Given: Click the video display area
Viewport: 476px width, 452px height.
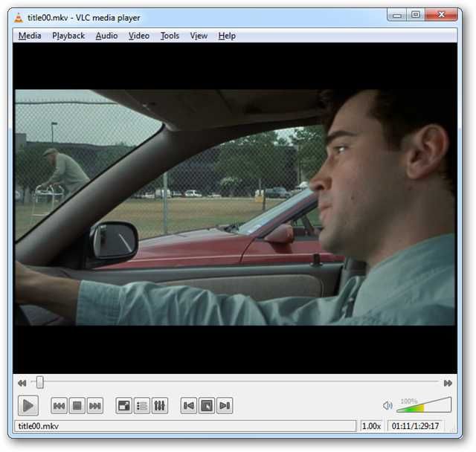Looking at the screenshot, I should click(x=235, y=208).
